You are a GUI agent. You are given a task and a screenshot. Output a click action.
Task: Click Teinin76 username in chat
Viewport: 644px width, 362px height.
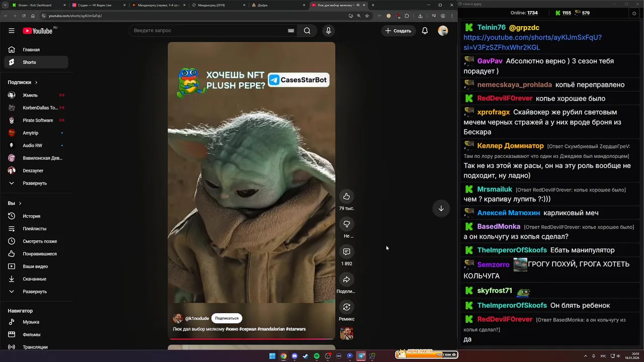[491, 28]
